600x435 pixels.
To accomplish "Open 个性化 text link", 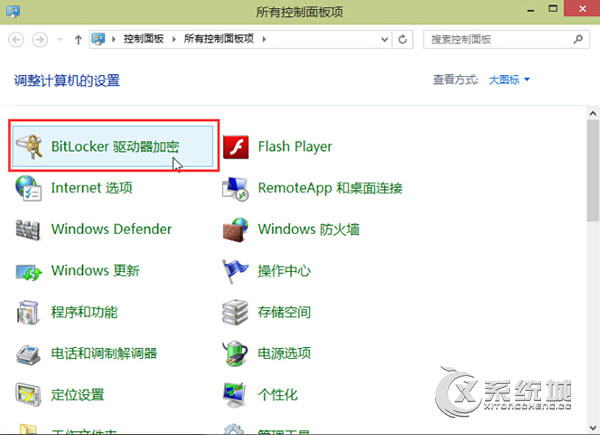I will click(x=277, y=394).
